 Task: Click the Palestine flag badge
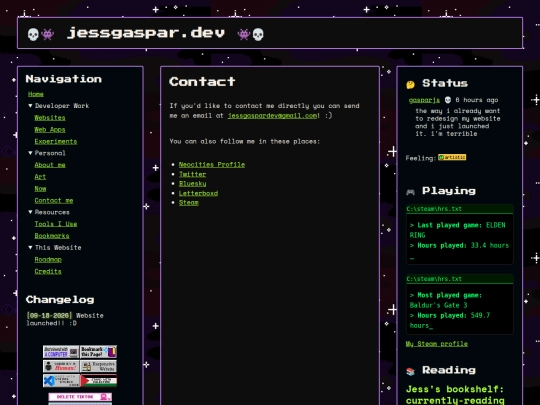(x=98, y=381)
